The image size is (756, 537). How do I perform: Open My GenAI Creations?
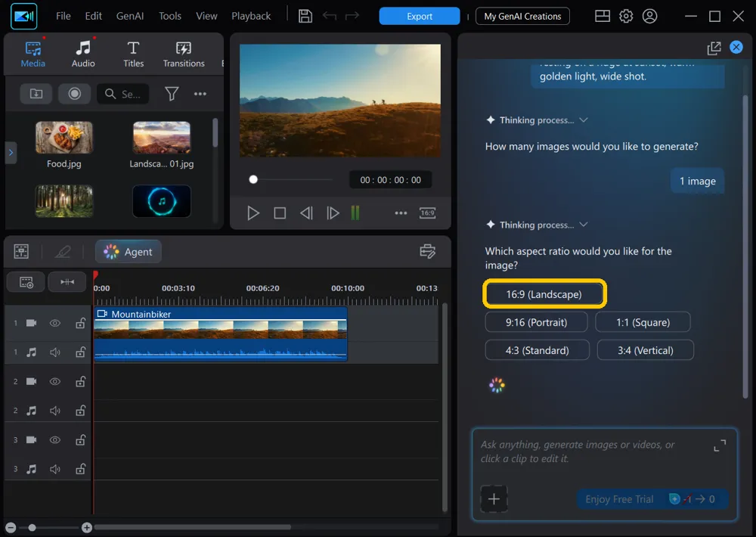pyautogui.click(x=522, y=16)
